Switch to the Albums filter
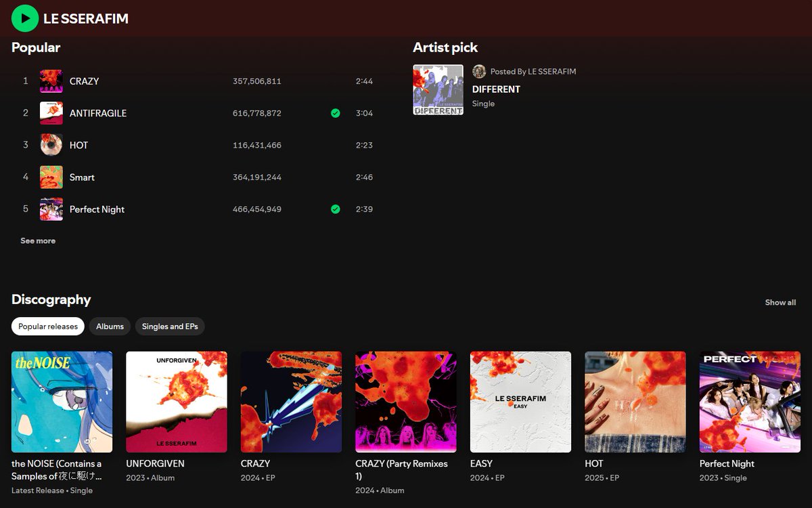This screenshot has width=812, height=508. tap(110, 326)
